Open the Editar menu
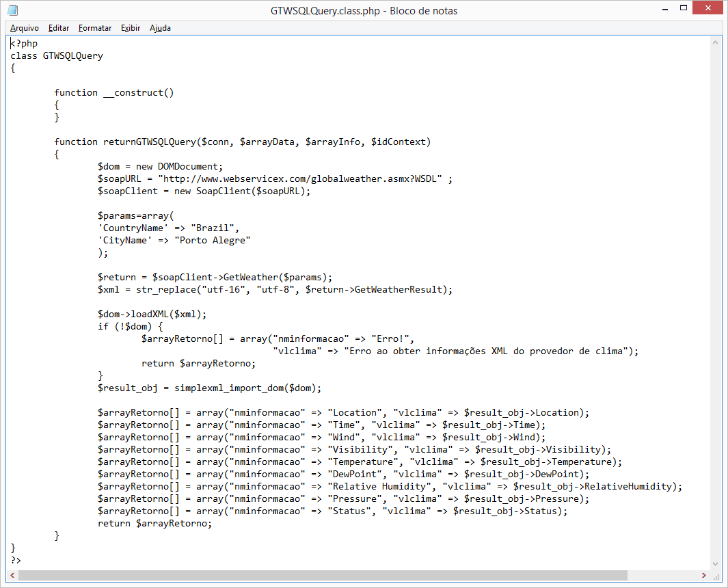The height and width of the screenshot is (588, 728). 59,28
